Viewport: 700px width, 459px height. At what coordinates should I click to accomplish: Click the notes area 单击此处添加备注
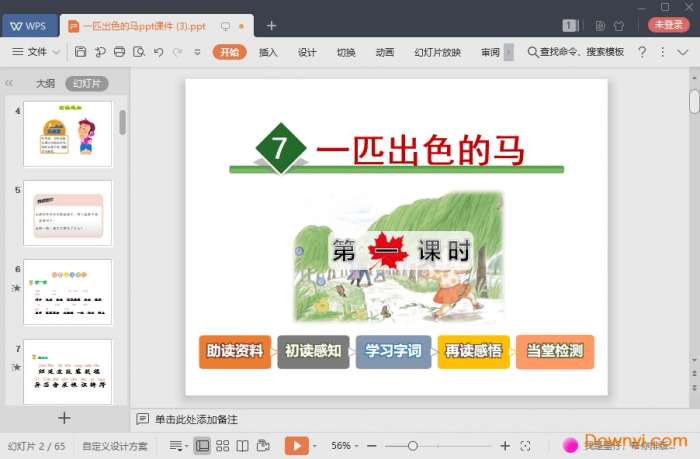click(196, 419)
